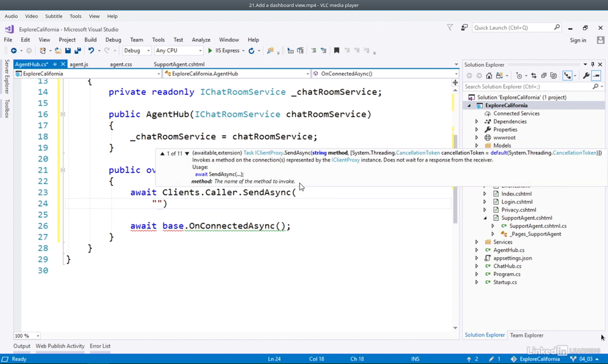The width and height of the screenshot is (608, 364).
Task: Switch to the SupportAgent.cshtml tab
Action: pos(179,64)
